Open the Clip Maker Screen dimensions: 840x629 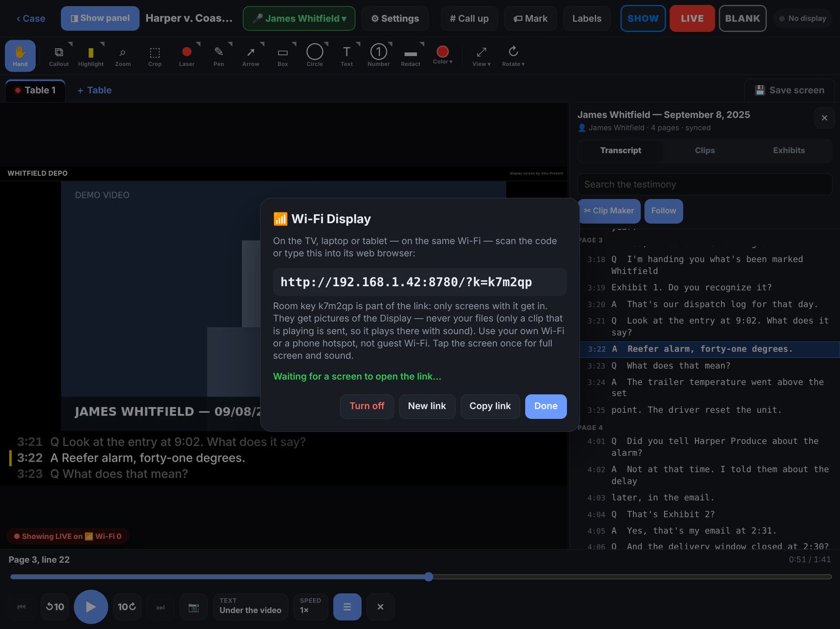[x=609, y=211]
